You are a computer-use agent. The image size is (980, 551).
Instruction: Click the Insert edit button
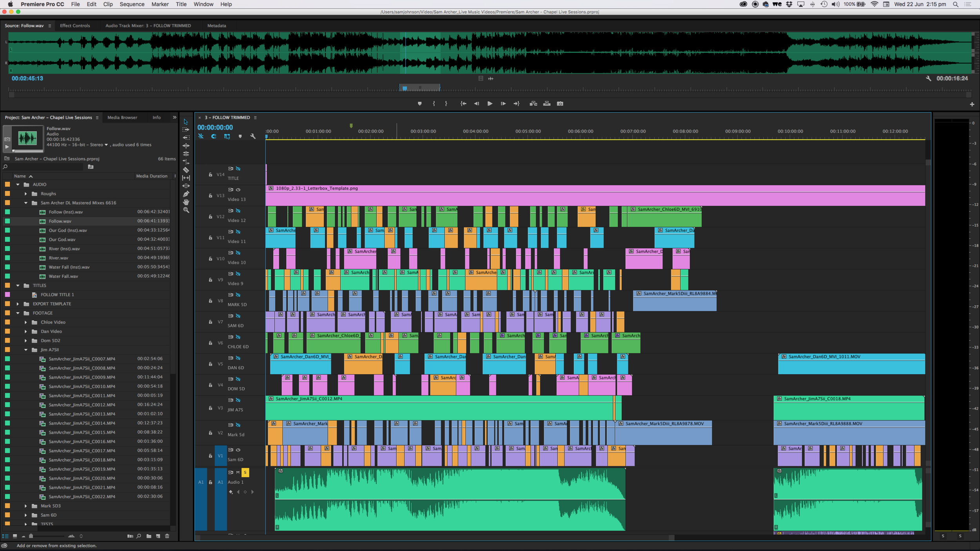[x=533, y=103]
